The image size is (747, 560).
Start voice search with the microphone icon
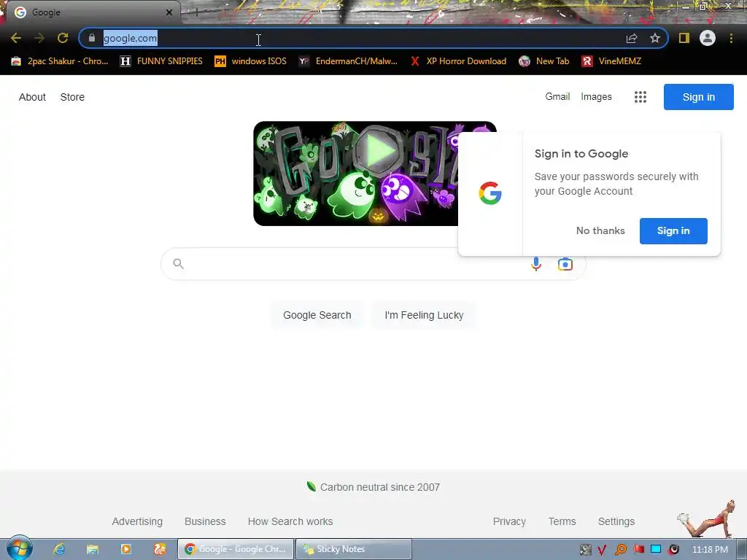536,264
